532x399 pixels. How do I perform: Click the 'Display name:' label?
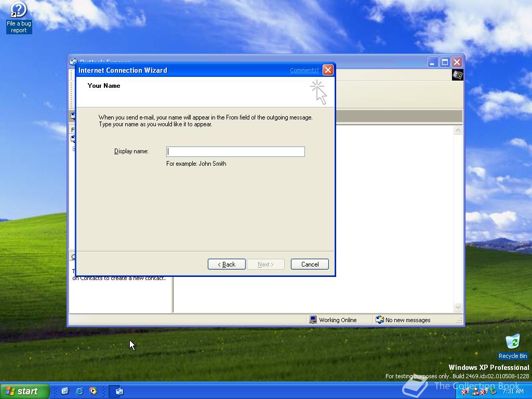pos(131,151)
